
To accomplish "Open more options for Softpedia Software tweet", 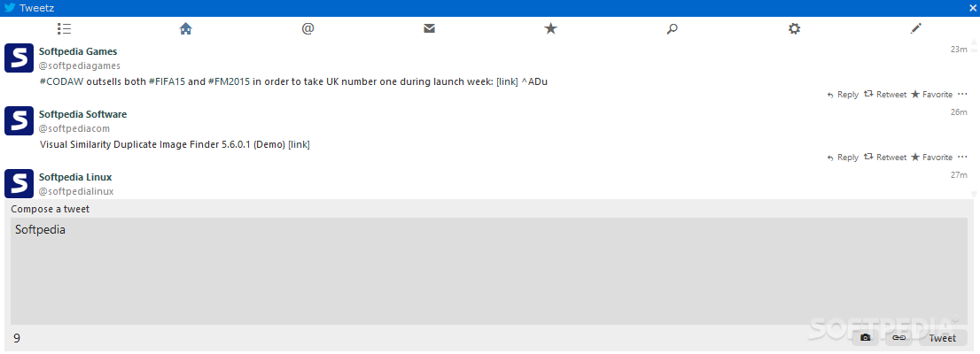I will tap(962, 158).
